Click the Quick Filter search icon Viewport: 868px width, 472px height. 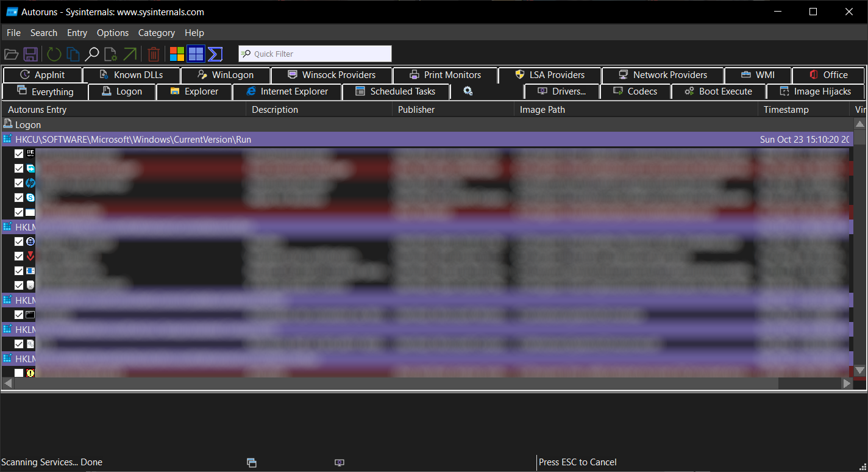[246, 54]
